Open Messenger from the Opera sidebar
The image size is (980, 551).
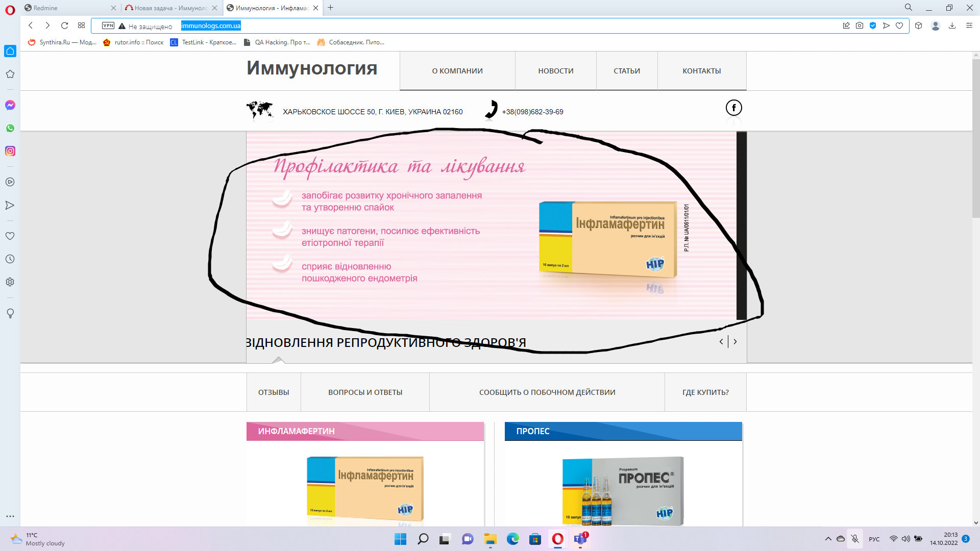[10, 105]
